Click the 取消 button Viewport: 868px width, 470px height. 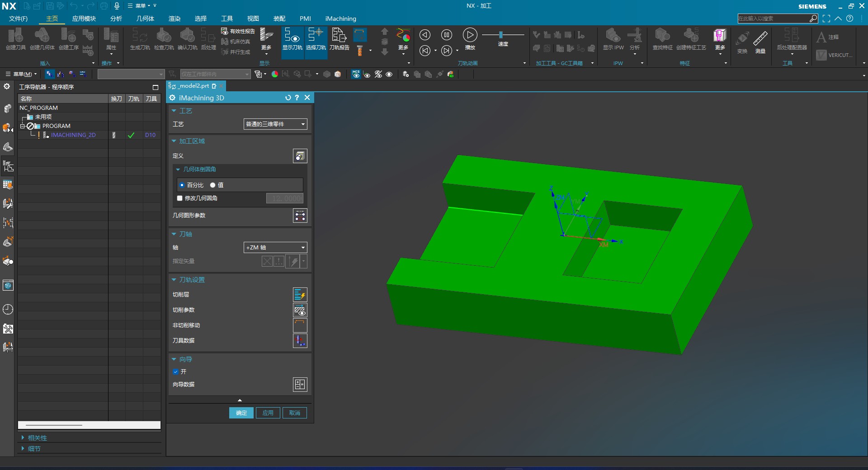(295, 413)
